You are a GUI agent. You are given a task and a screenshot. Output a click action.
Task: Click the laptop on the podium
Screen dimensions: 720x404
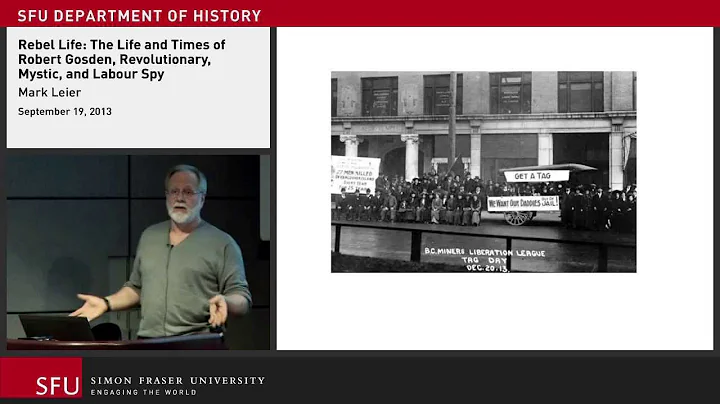click(x=56, y=327)
